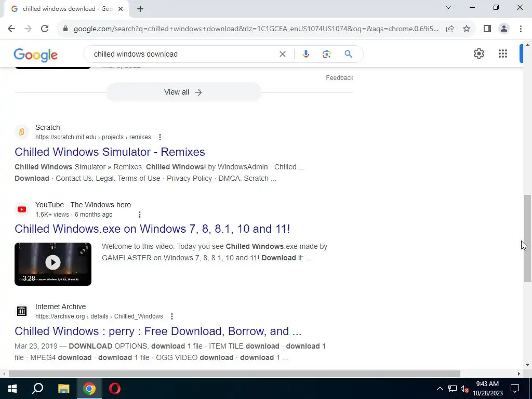Click the horizontal scrollbar thumb
The width and height of the screenshot is (532, 399).
tap(234, 374)
